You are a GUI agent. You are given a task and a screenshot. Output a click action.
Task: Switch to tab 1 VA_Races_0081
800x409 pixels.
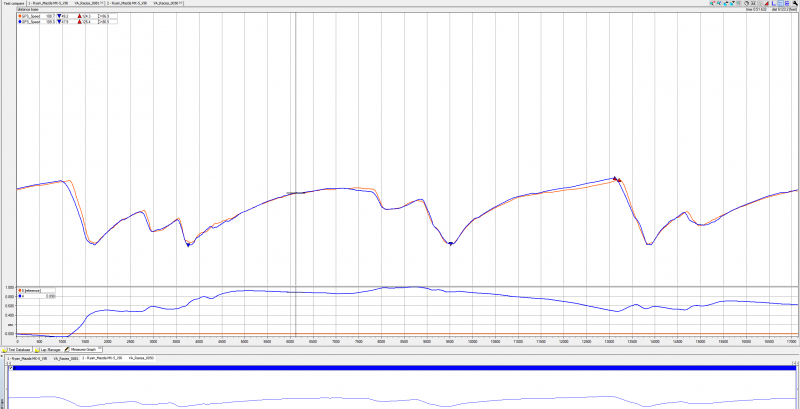pos(65,4)
